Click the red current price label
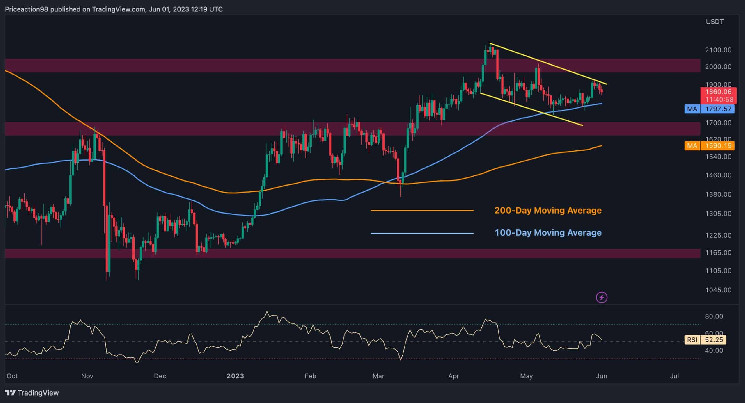Screen dimensions: 745x403 pyautogui.click(x=718, y=96)
